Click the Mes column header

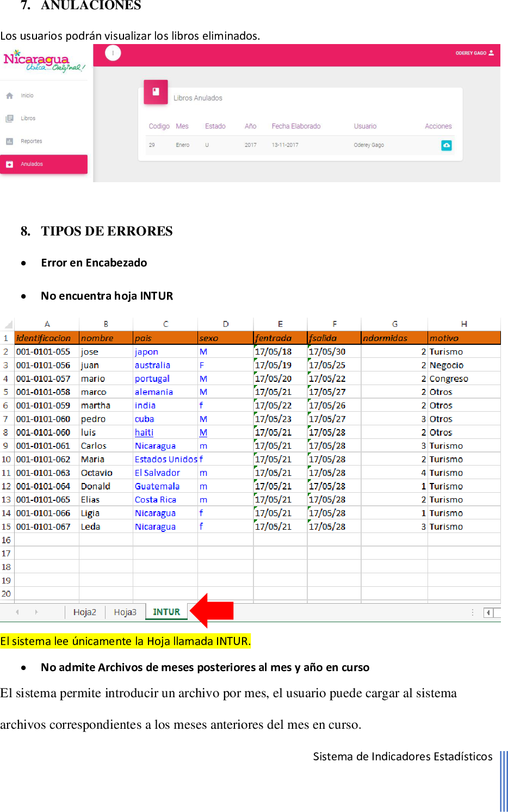[x=182, y=126]
